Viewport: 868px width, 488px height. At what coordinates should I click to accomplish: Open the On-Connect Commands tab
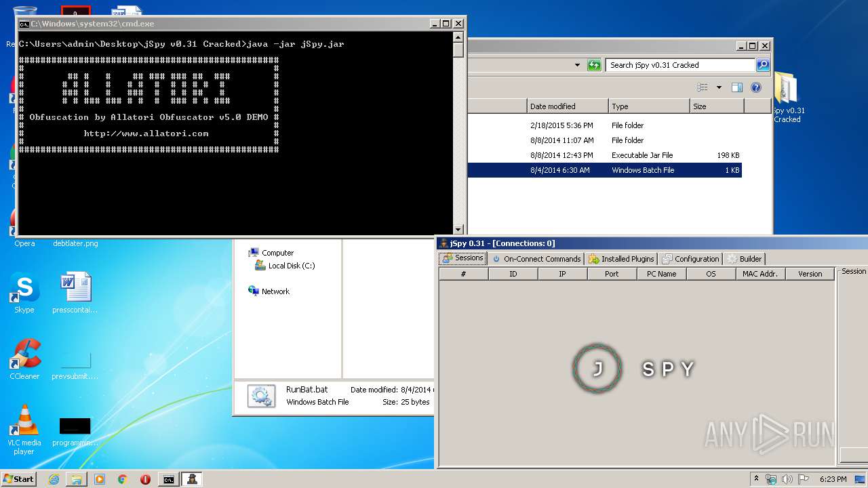536,259
